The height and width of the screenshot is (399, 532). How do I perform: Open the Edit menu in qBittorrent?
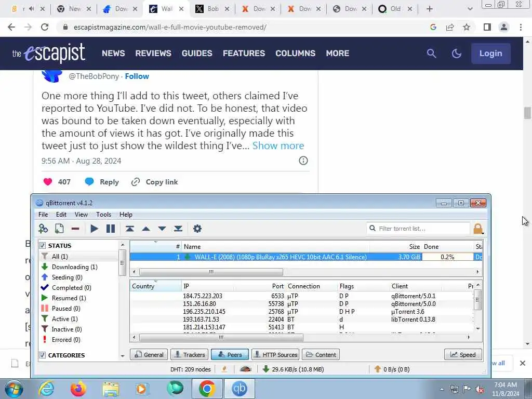click(61, 215)
